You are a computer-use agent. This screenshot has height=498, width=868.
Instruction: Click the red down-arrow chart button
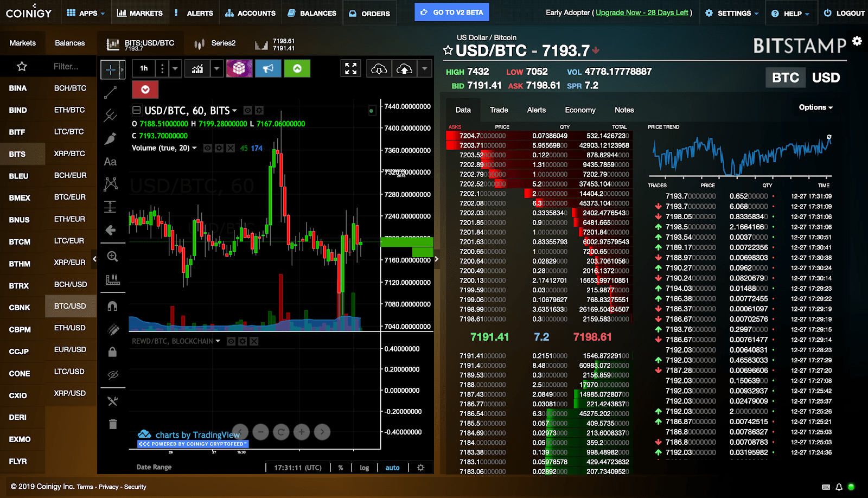pos(145,90)
